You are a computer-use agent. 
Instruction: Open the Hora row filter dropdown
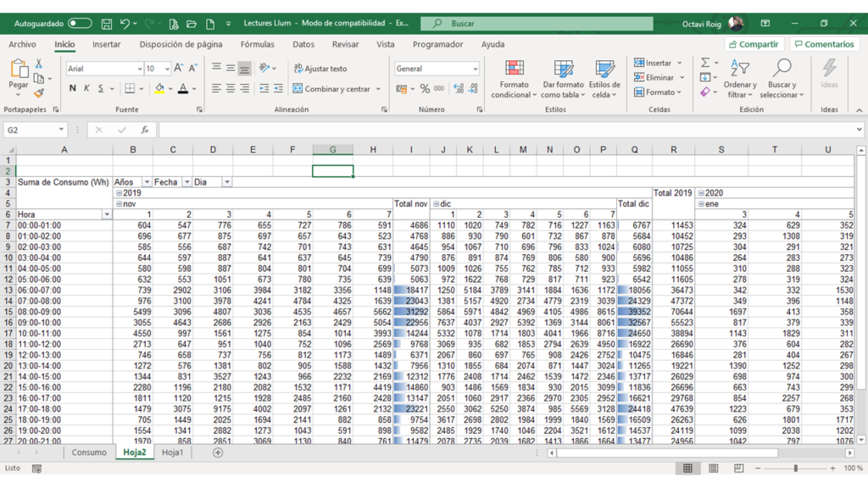[x=106, y=214]
